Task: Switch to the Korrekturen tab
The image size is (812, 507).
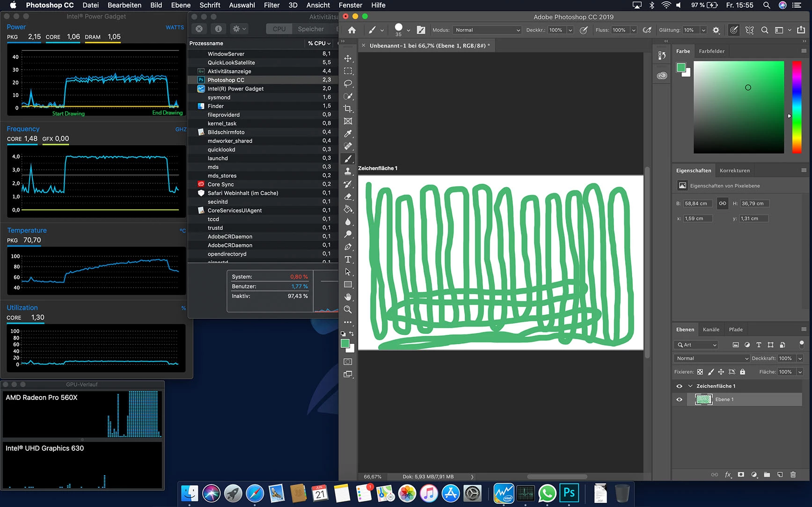Action: 734,170
